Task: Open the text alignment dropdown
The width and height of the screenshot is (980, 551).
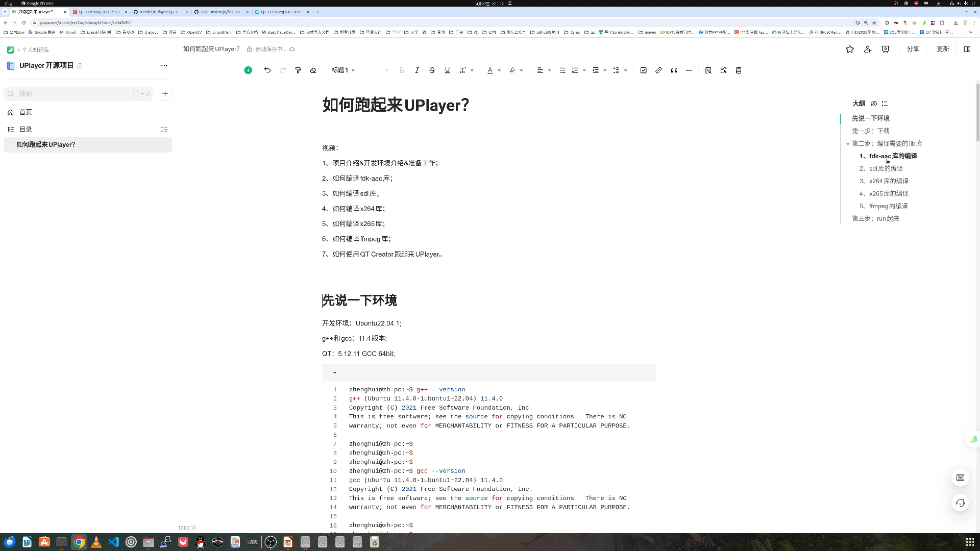Action: coord(544,70)
